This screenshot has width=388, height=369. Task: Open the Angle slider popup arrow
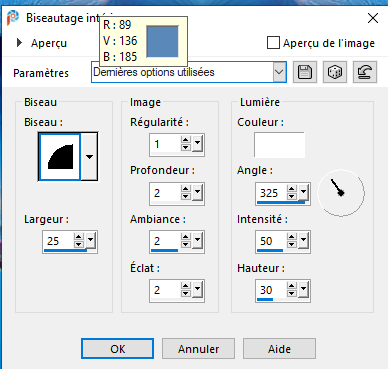[303, 192]
